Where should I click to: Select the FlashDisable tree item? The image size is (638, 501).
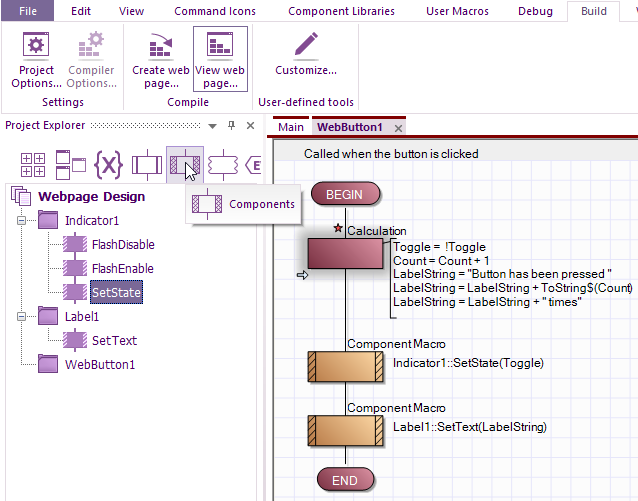[x=123, y=244]
